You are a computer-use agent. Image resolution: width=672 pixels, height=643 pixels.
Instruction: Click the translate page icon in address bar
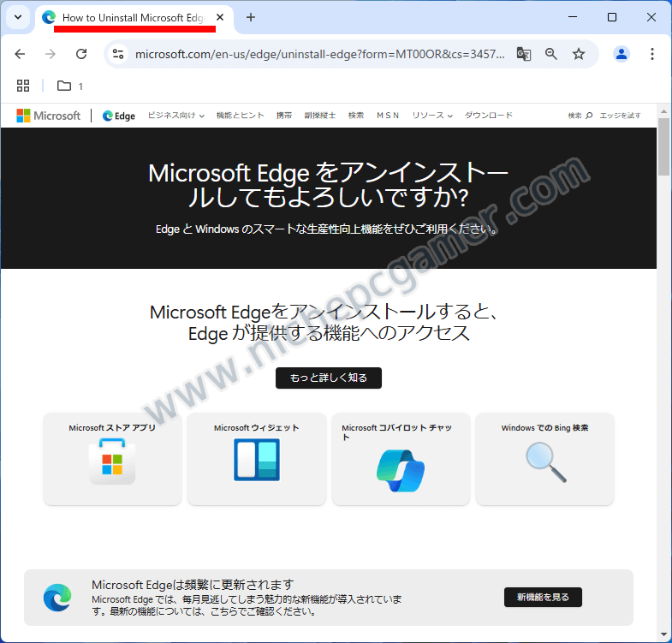[x=524, y=54]
